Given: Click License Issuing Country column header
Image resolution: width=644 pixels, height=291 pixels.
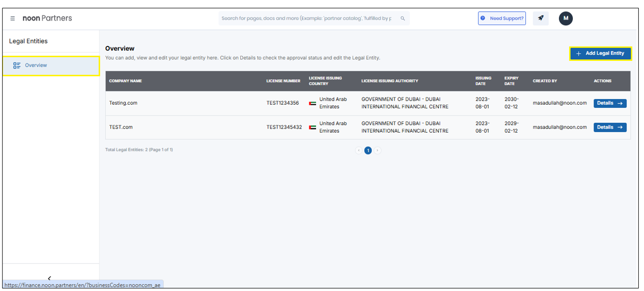Looking at the screenshot, I should click(x=325, y=81).
